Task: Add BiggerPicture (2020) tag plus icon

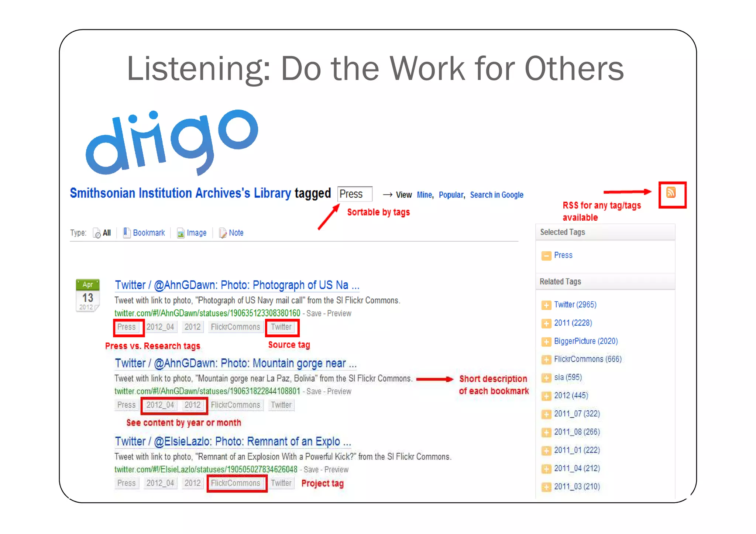Action: [x=546, y=342]
